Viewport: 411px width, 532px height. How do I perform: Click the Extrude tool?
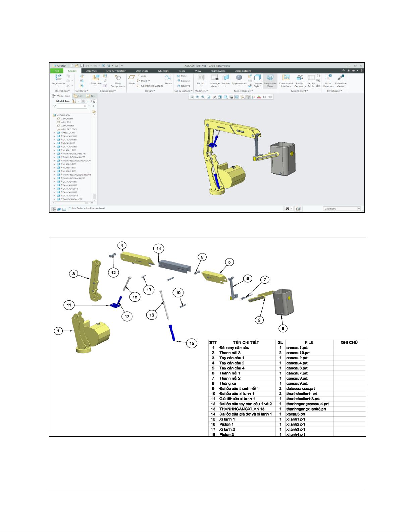tap(184, 81)
